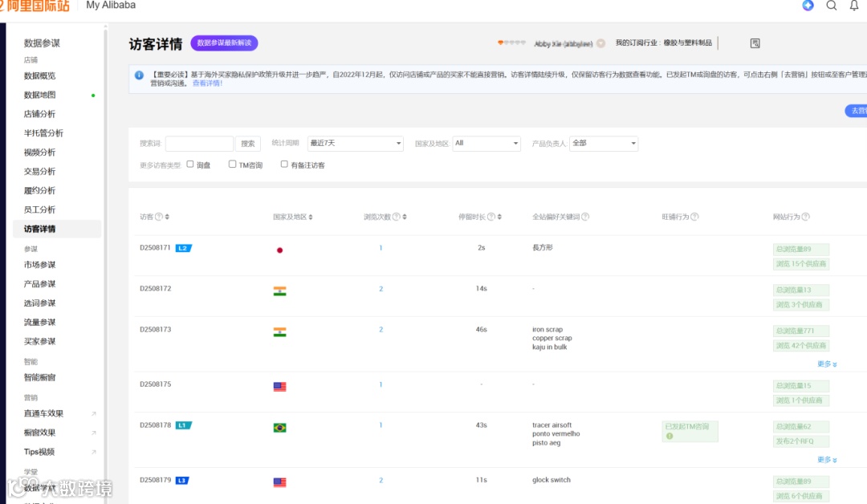867x504 pixels.
Task: Click the L3 badge of visitor D2508179
Action: pos(182,480)
